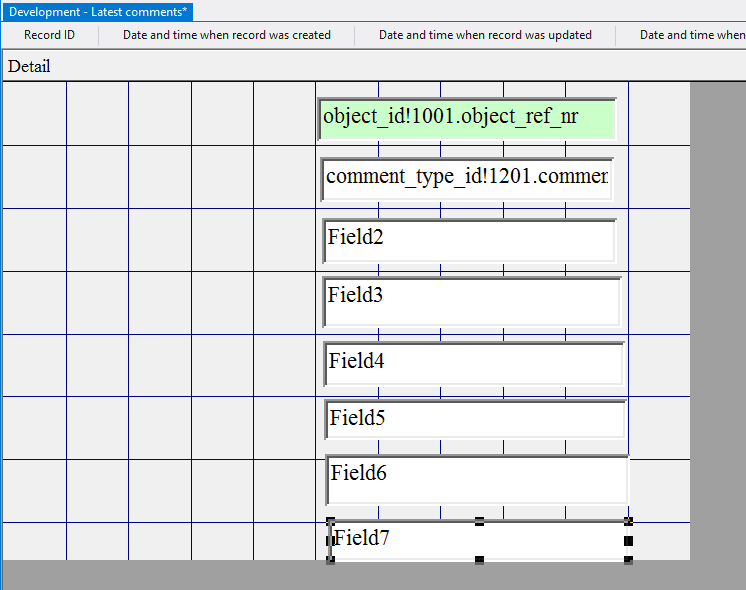
Task: Click Field7's top-middle resize handle
Action: (479, 521)
